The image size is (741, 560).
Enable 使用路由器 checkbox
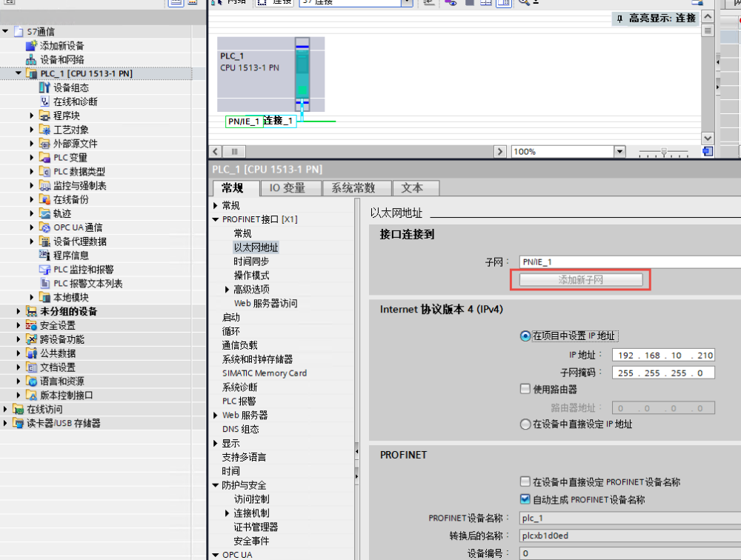coord(525,389)
